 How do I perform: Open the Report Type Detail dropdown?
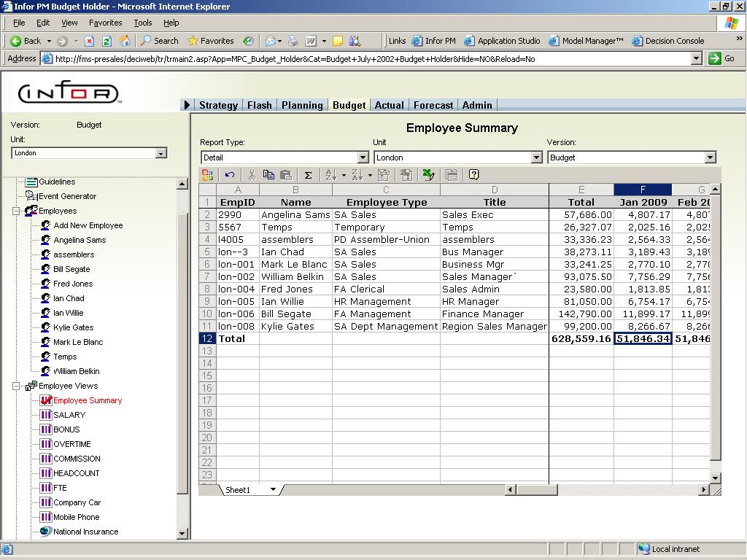[x=363, y=157]
